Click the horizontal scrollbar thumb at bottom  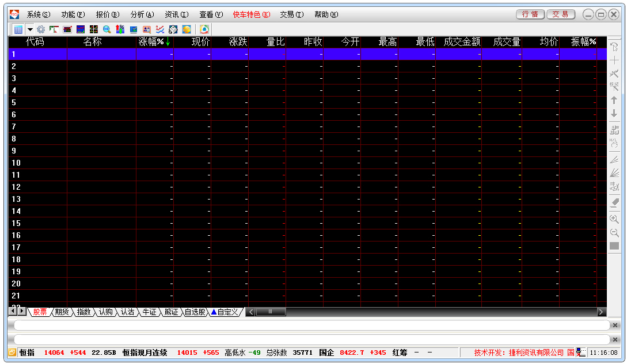pyautogui.click(x=270, y=312)
